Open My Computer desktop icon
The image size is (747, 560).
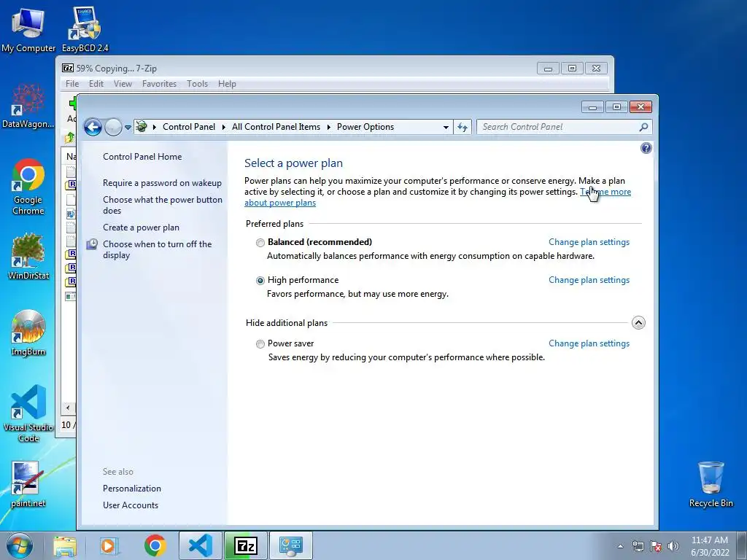28,29
